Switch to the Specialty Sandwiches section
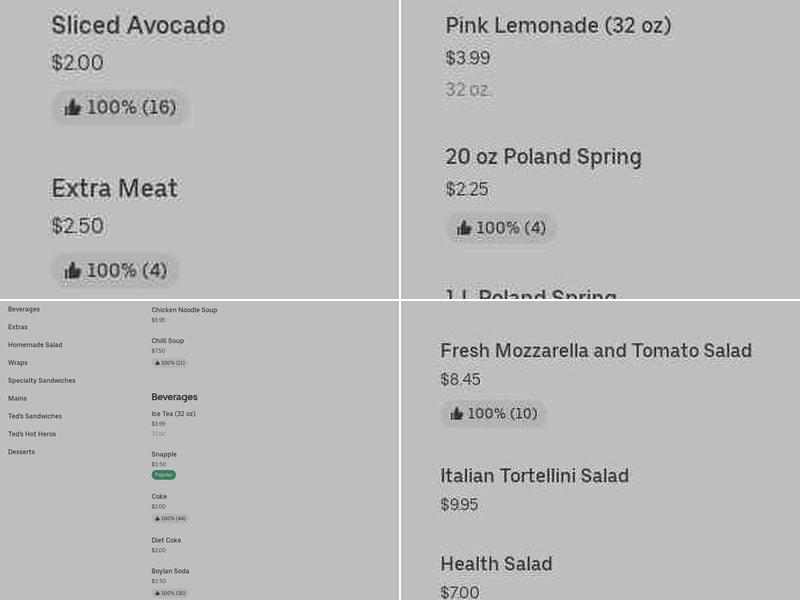The height and width of the screenshot is (600, 800). (42, 380)
